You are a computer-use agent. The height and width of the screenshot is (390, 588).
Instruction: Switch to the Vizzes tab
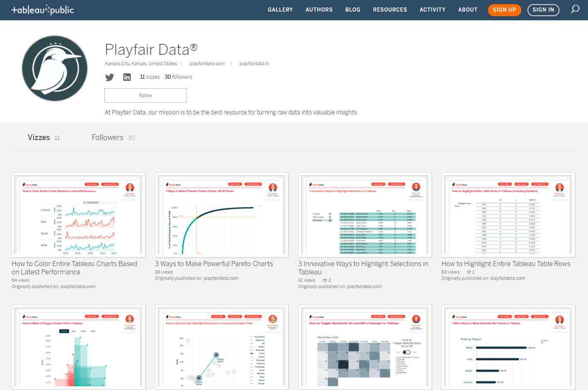pyautogui.click(x=44, y=138)
